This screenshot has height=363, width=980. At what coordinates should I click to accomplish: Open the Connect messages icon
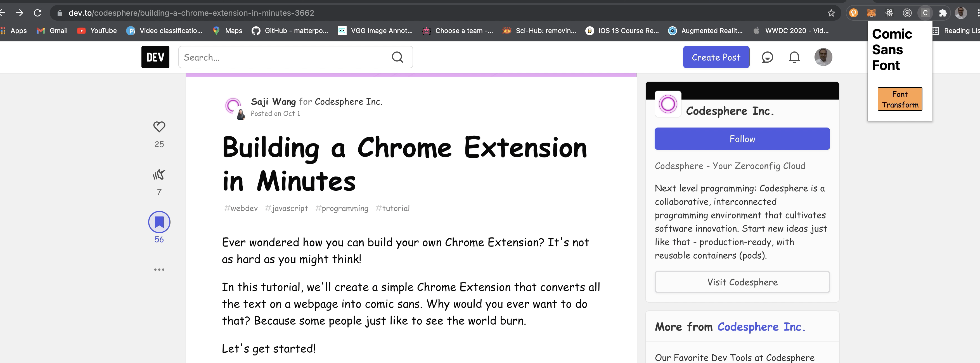[767, 57]
